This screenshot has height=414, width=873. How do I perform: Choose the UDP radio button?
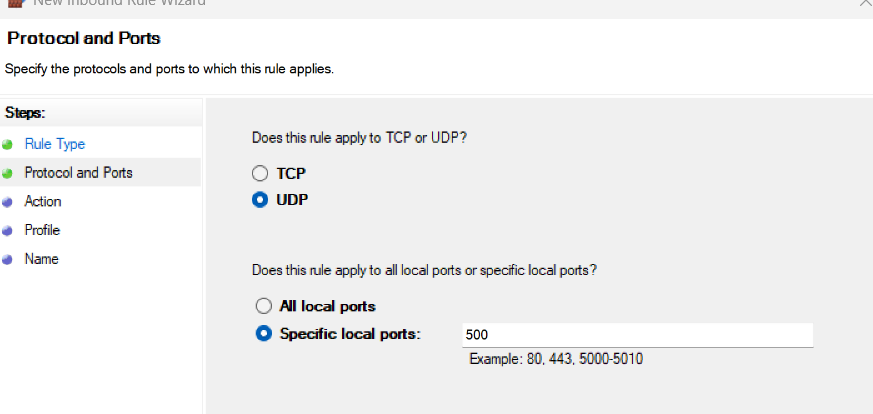[x=261, y=199]
